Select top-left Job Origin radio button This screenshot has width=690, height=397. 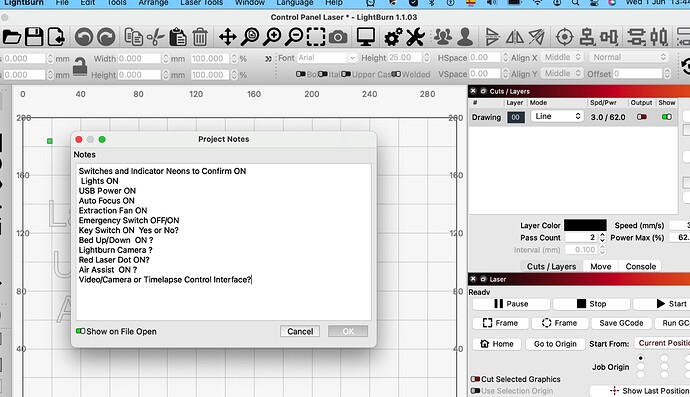641,358
